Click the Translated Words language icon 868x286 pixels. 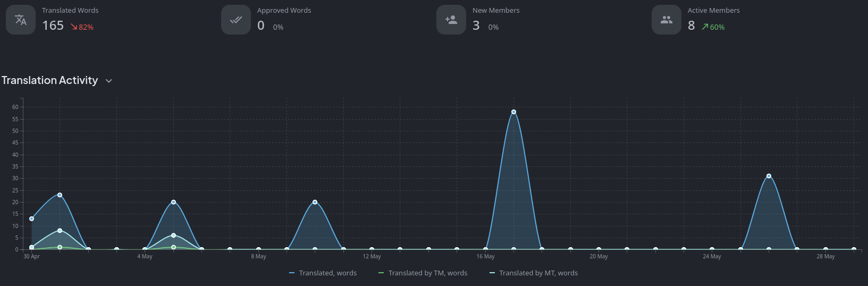21,20
